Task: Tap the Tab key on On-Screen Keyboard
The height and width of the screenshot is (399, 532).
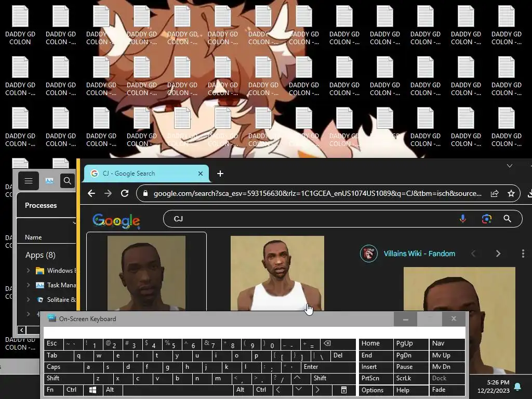Action: click(x=59, y=355)
